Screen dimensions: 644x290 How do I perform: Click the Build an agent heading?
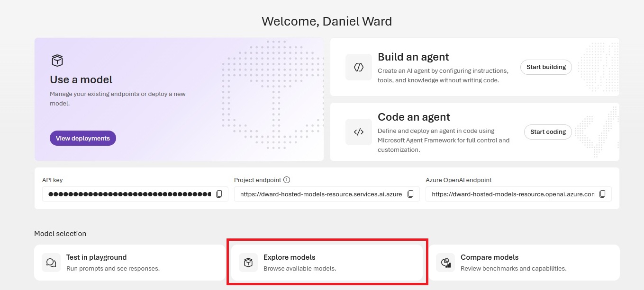tap(413, 57)
